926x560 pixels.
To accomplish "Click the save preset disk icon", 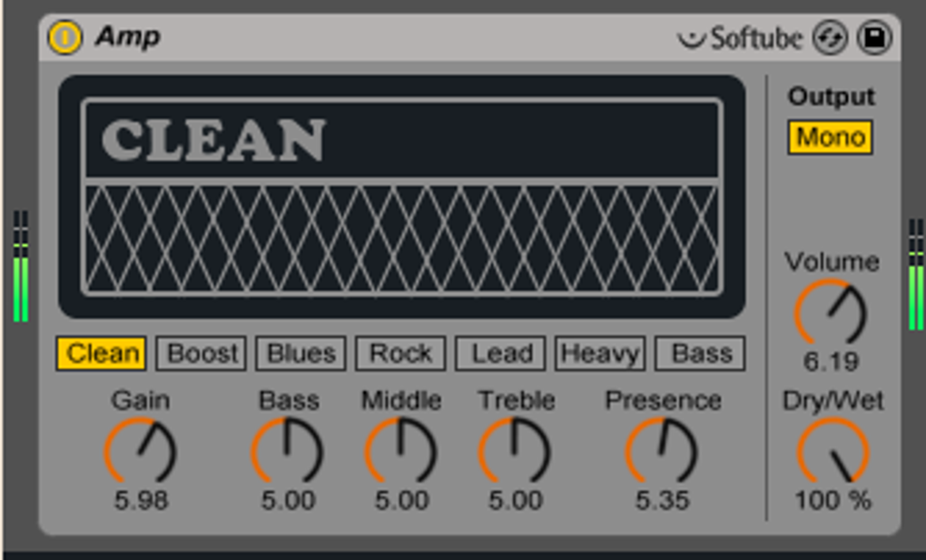I will 874,38.
